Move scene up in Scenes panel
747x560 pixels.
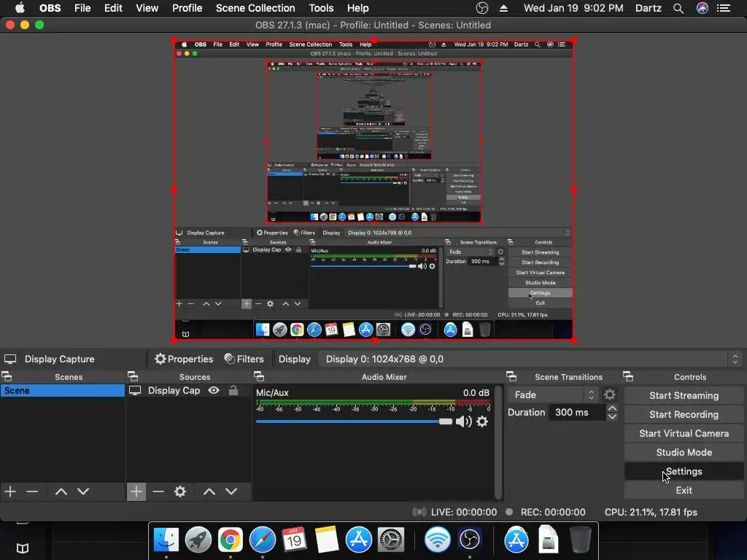(x=61, y=491)
